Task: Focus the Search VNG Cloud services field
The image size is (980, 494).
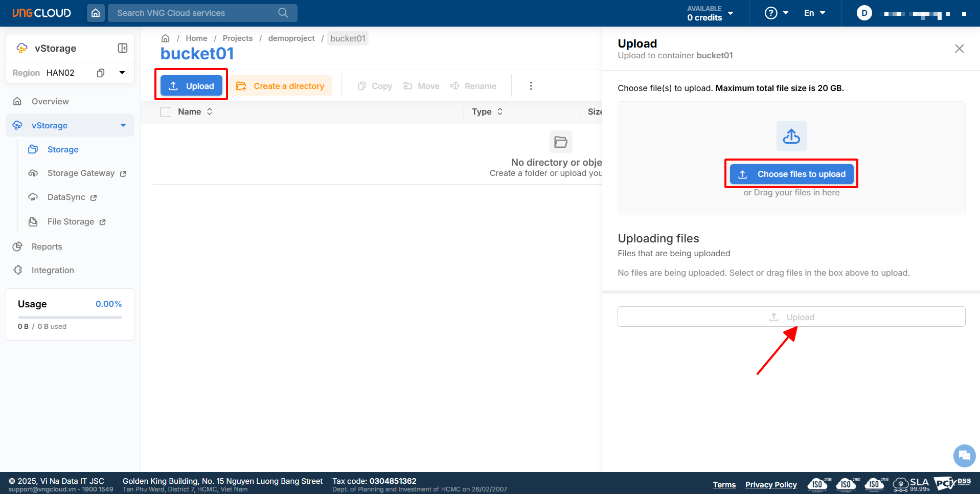Action: tap(194, 13)
